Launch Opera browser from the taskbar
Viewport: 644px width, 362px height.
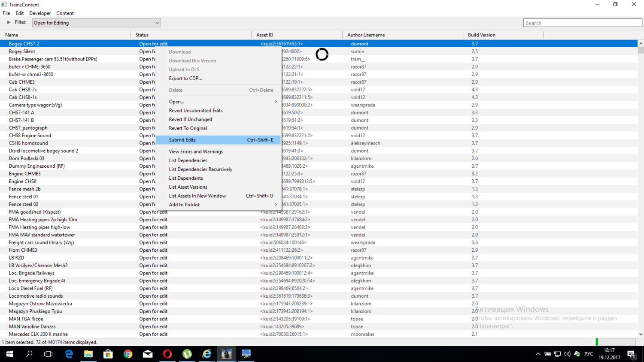[x=167, y=354]
